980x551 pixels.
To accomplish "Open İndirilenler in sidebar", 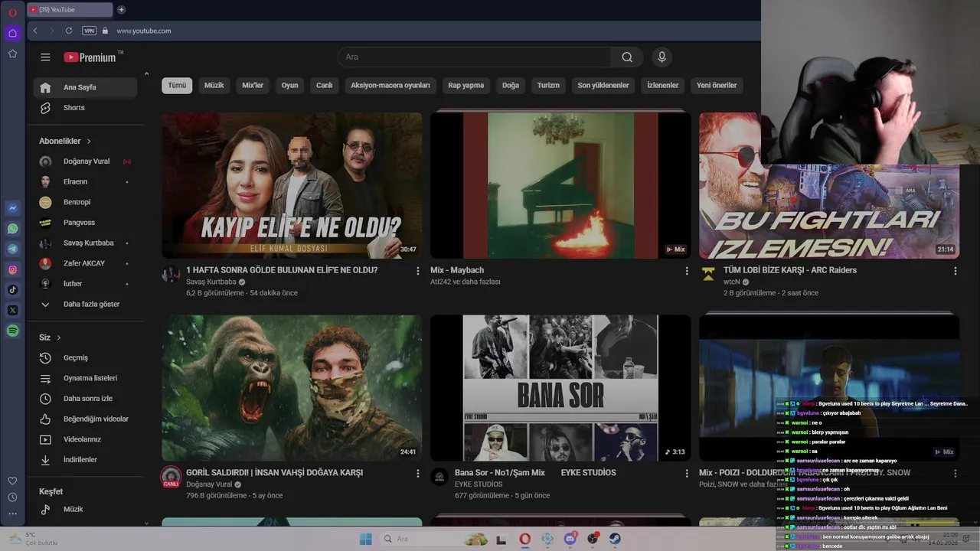I will coord(86,460).
